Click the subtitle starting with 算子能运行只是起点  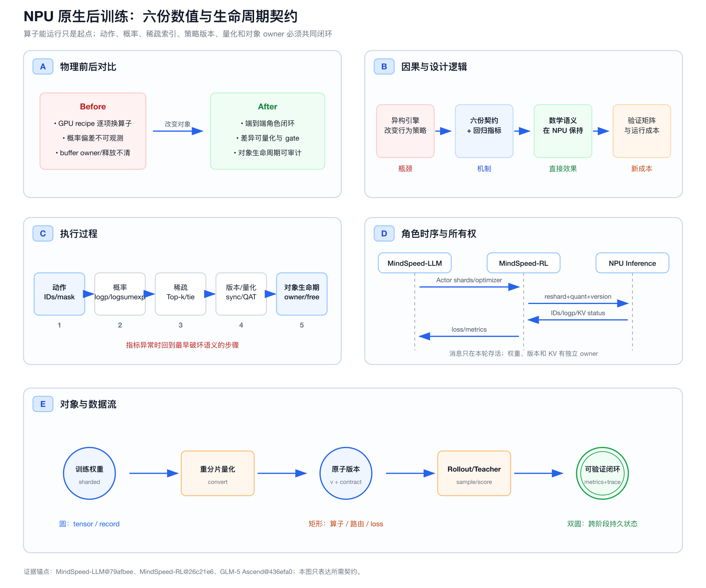pyautogui.click(x=178, y=34)
